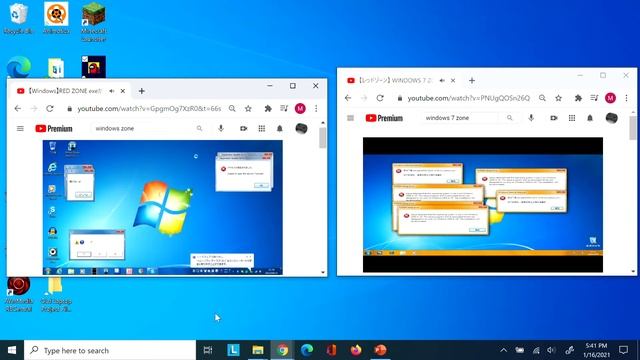Open the Action Center notifications
This screenshot has height=360, width=640.
(623, 350)
